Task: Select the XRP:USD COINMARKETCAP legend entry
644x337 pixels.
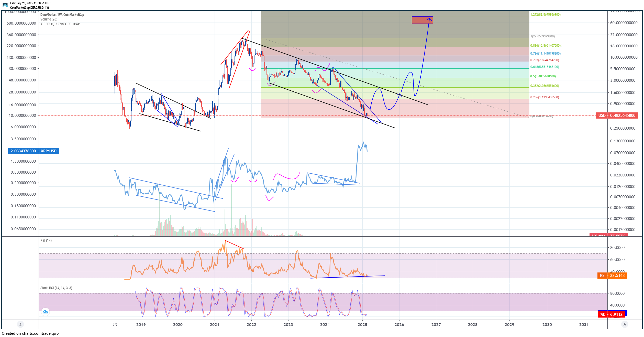Action: click(x=60, y=24)
